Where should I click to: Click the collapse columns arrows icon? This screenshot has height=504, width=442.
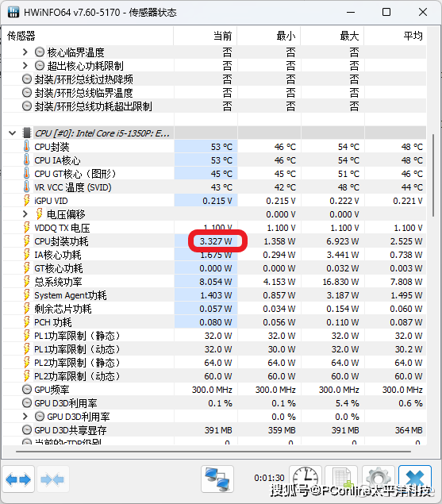click(52, 479)
